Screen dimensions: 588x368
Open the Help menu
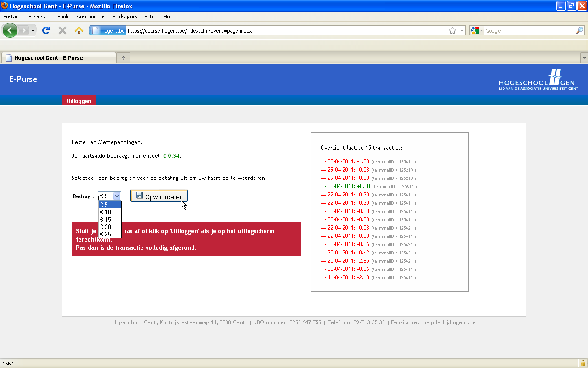(169, 17)
